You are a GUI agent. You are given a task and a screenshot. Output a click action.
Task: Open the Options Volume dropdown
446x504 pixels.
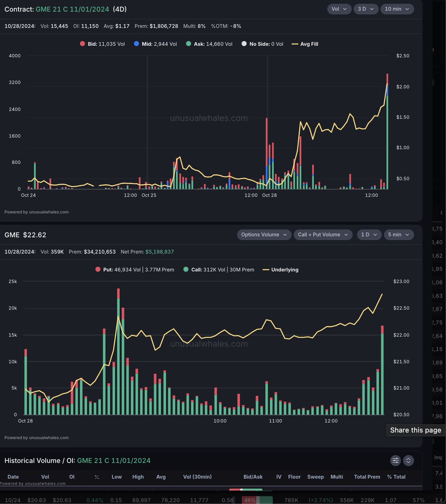pyautogui.click(x=264, y=234)
